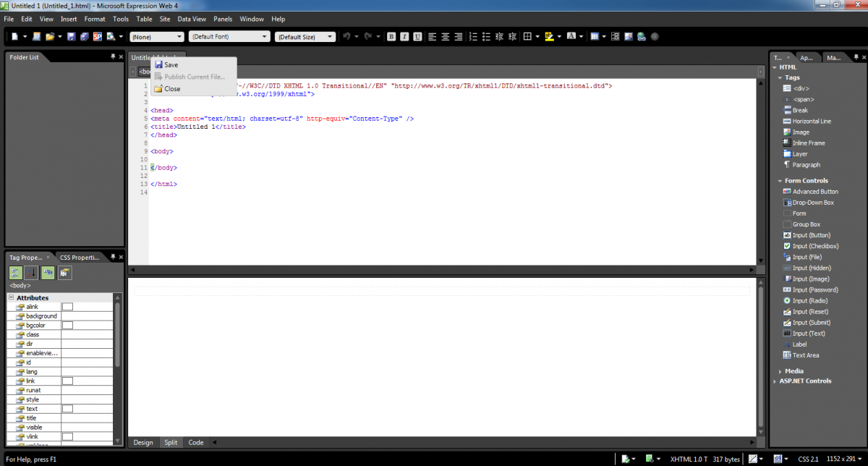The width and height of the screenshot is (868, 466).
Task: Center align text
Action: [446, 36]
